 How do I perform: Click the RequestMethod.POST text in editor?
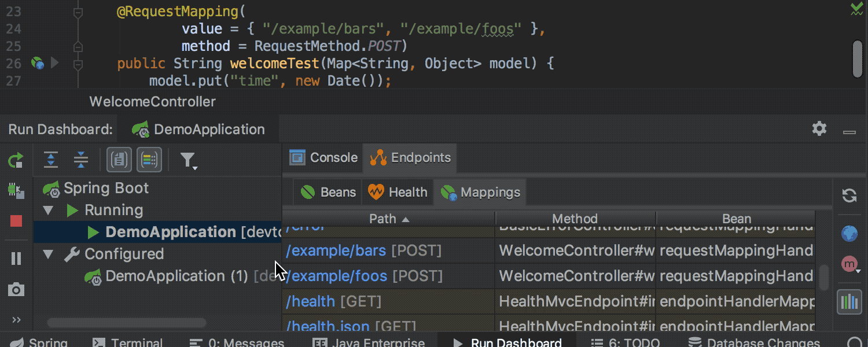[x=328, y=46]
